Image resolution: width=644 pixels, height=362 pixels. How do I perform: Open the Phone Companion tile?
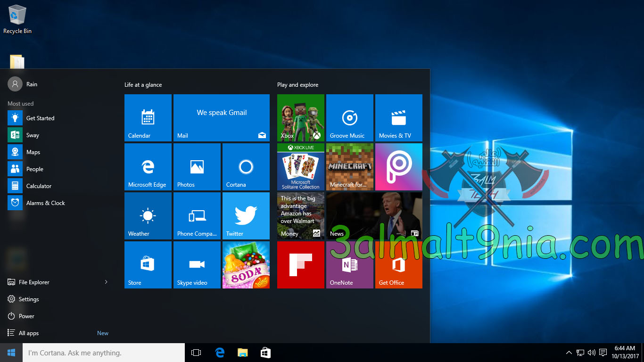pos(197,216)
